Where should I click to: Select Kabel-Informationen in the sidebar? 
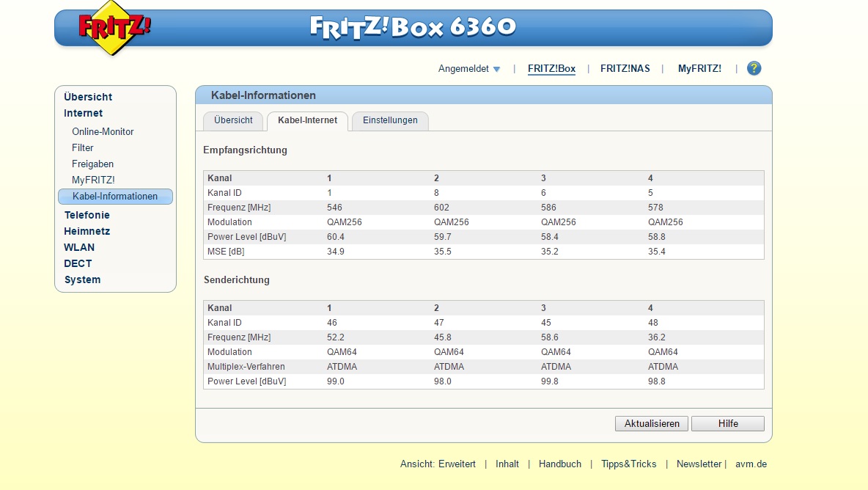(115, 197)
